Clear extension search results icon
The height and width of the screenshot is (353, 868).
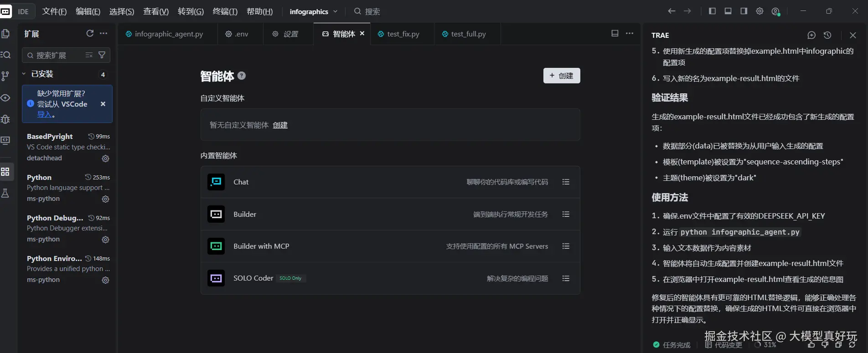[x=89, y=55]
